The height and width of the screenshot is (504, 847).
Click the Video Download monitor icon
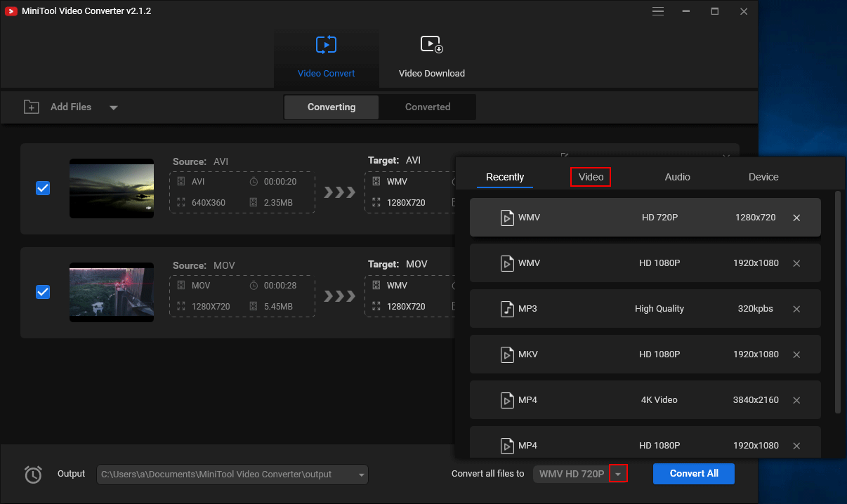coord(431,45)
